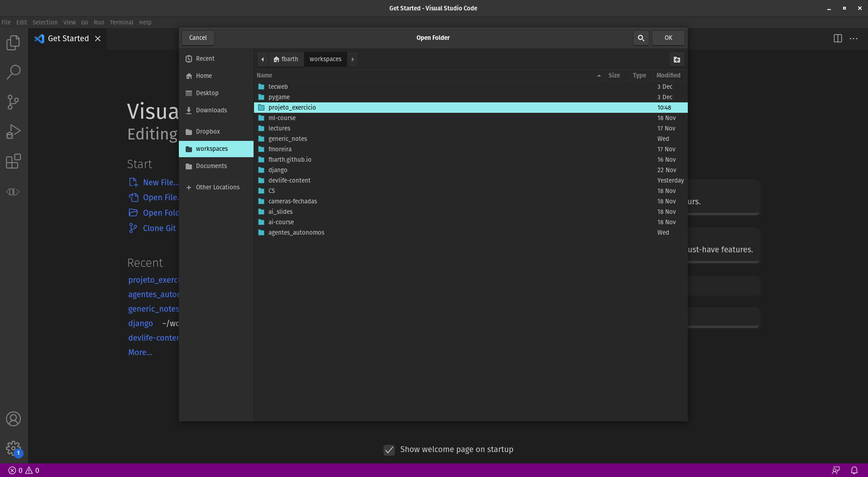Open the Selection menu
This screenshot has height=477, width=868.
click(45, 22)
